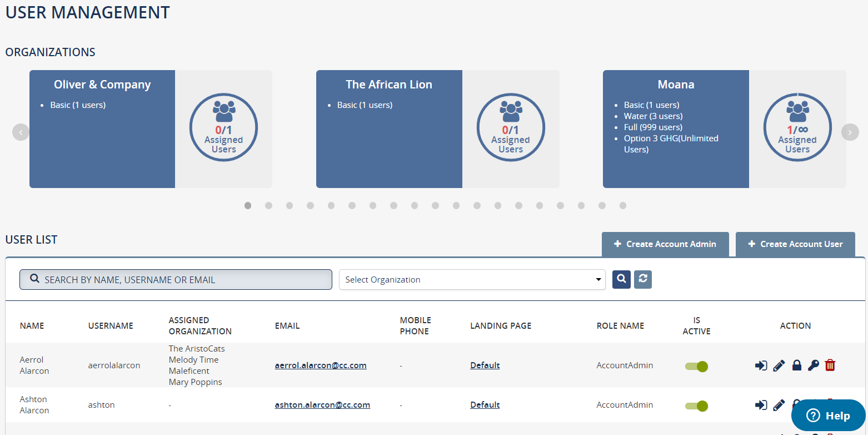Show next organizations with right carousel arrow

[850, 132]
